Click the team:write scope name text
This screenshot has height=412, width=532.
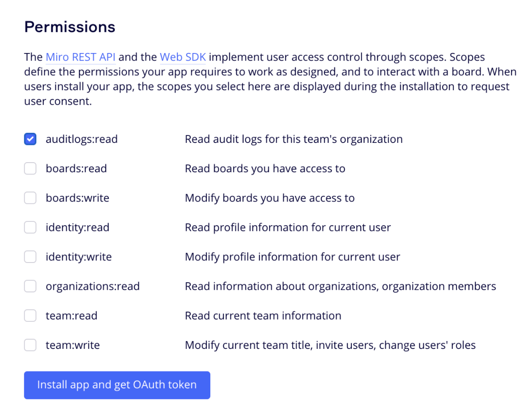[73, 345]
